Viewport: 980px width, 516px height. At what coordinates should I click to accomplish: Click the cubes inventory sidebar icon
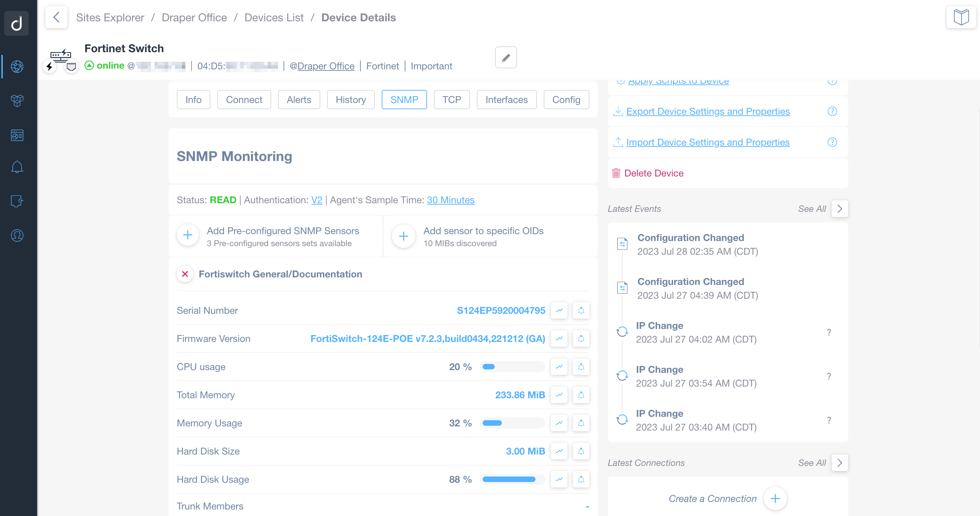(17, 101)
